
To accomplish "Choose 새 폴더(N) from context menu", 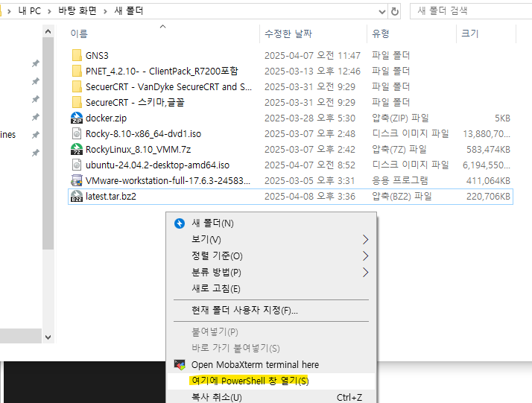I will point(271,223).
